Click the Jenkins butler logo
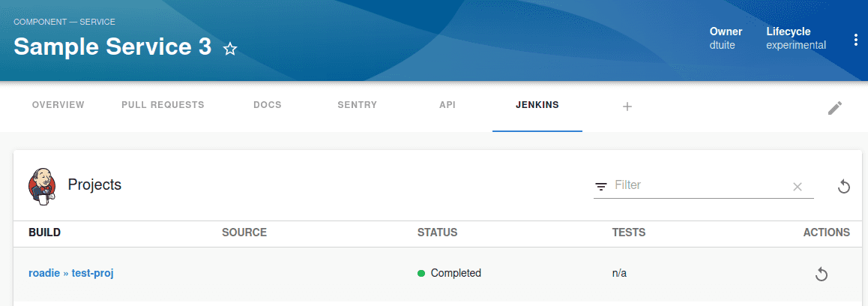The width and height of the screenshot is (868, 306). pos(41,185)
